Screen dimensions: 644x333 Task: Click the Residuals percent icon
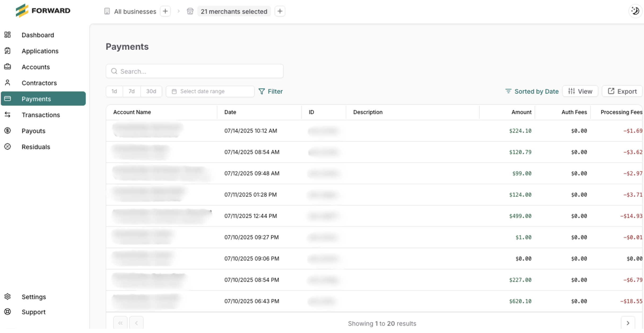(7, 147)
